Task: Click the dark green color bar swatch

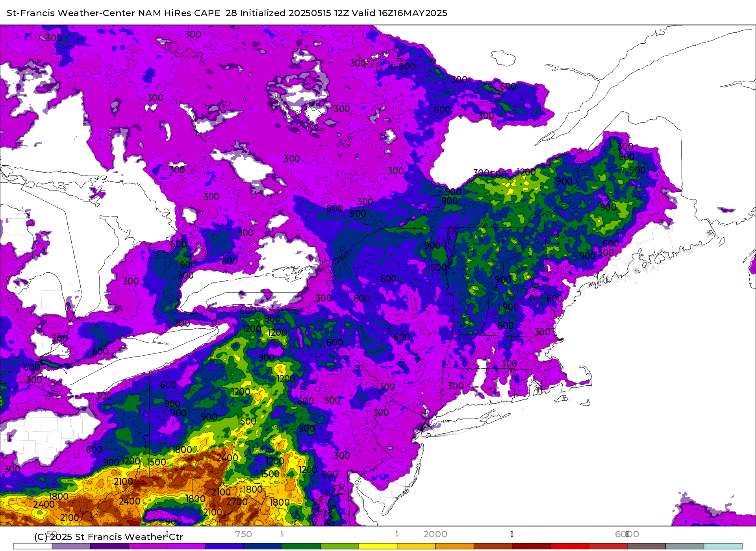Action: (301, 546)
